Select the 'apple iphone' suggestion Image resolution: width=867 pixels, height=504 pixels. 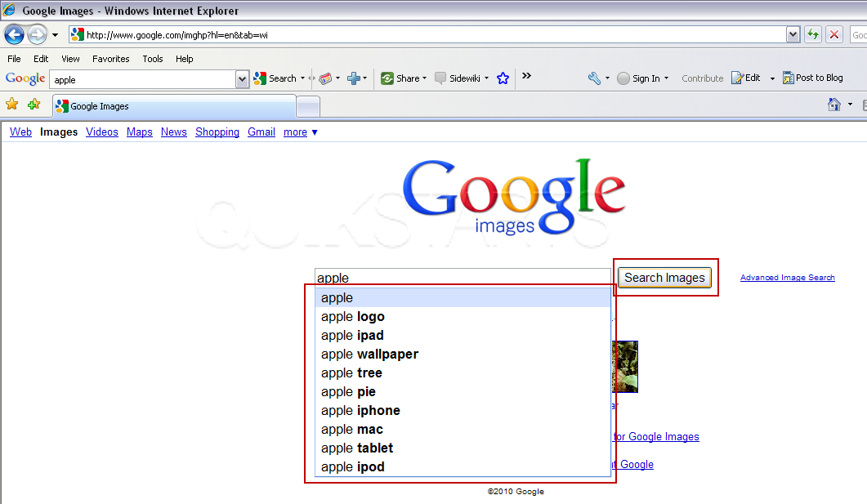coord(463,411)
